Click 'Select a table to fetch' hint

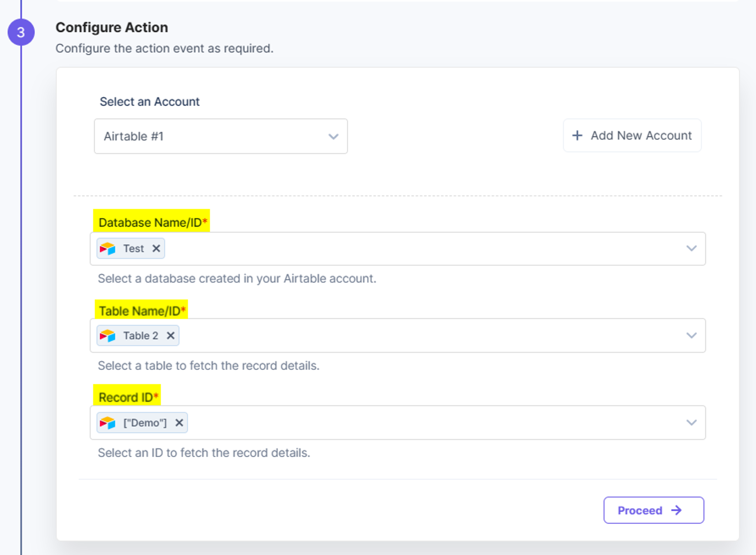[208, 365]
